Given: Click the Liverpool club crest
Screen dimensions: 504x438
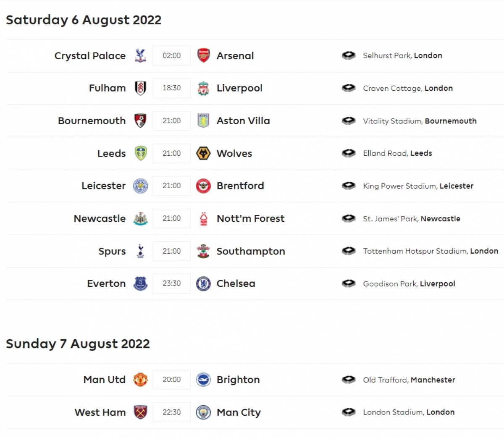Looking at the screenshot, I should (203, 88).
